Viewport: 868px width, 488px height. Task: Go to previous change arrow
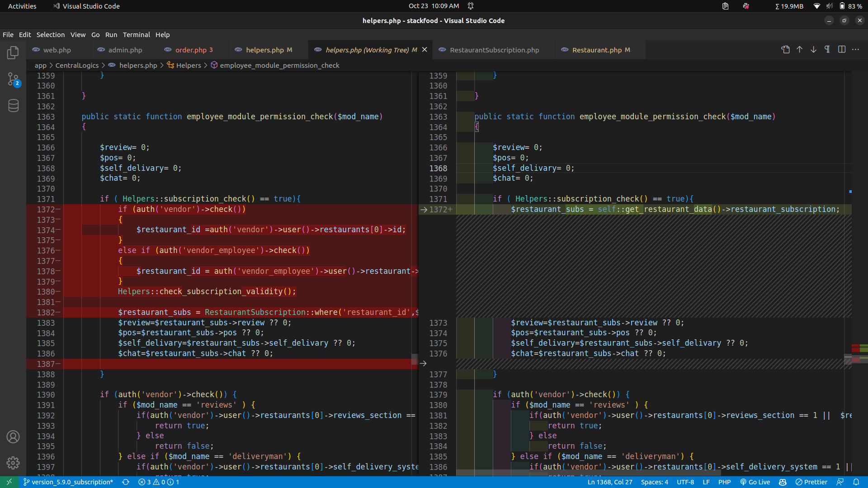tap(799, 50)
